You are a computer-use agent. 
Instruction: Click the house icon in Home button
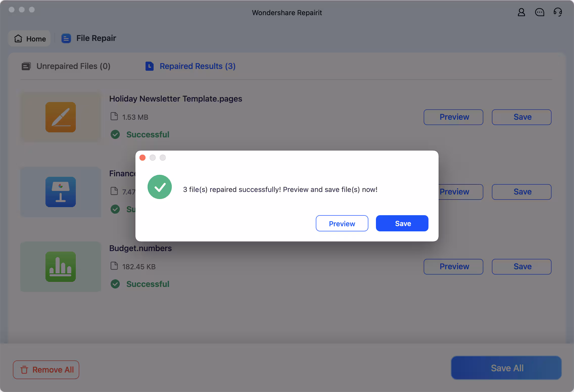point(18,38)
